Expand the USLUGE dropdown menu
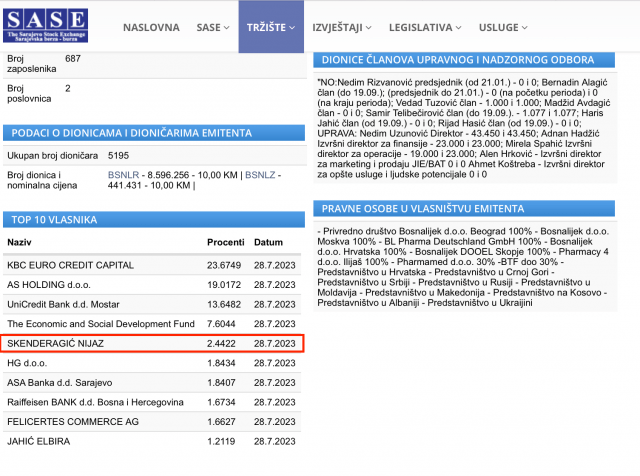 (507, 27)
